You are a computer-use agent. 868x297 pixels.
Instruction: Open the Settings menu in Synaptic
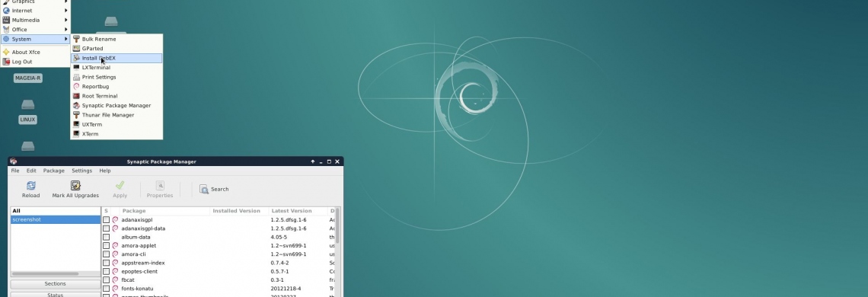pos(82,171)
